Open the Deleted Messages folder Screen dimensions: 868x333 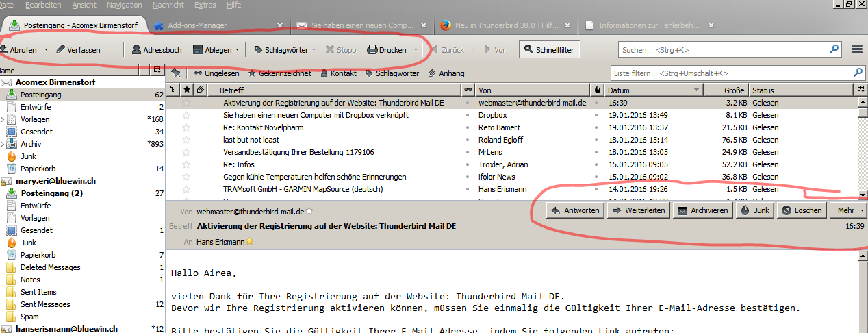click(82, 267)
